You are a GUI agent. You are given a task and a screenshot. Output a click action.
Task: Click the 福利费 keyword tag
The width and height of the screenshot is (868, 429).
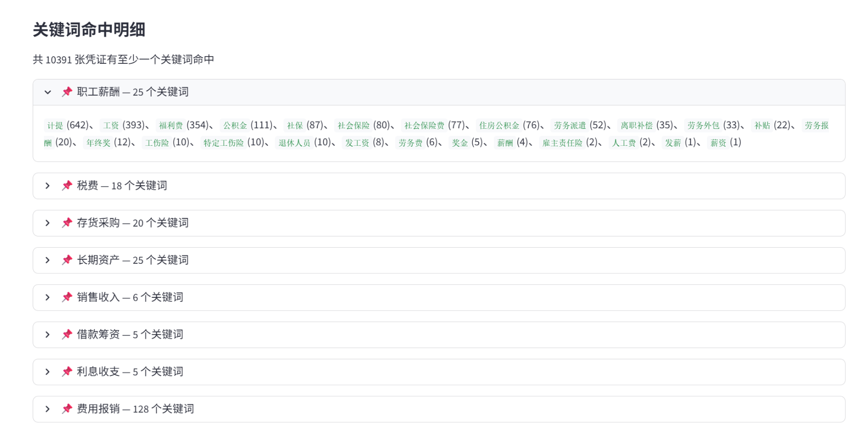[171, 125]
